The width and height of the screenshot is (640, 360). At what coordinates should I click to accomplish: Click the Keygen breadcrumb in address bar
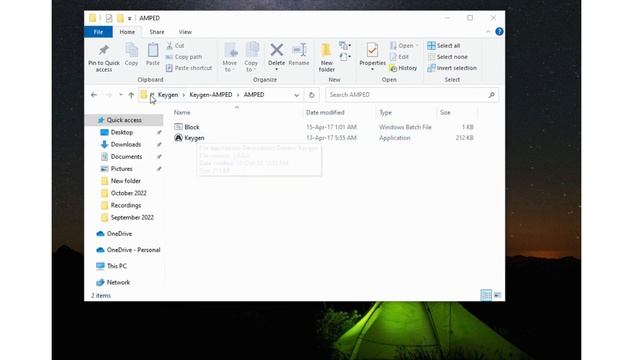[x=168, y=95]
